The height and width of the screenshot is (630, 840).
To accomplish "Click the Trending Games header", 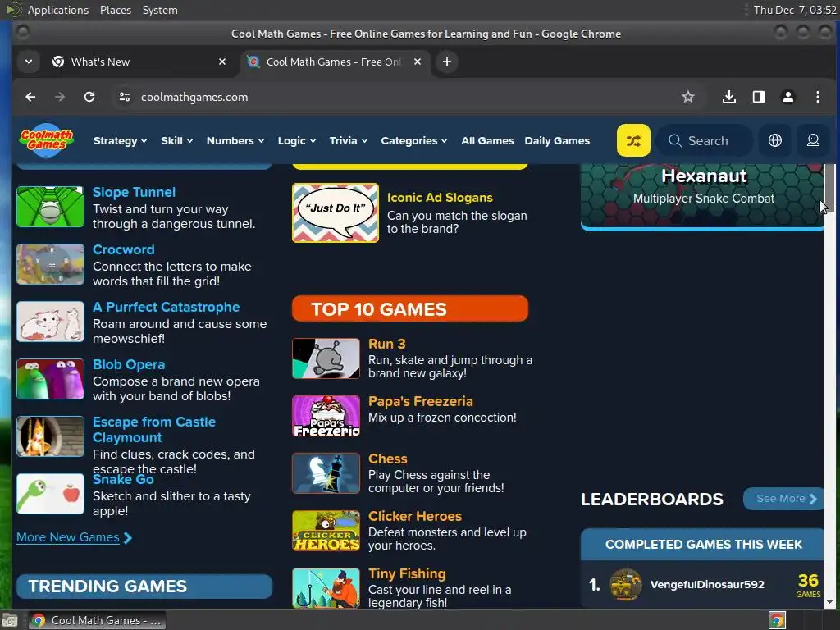I will (144, 587).
